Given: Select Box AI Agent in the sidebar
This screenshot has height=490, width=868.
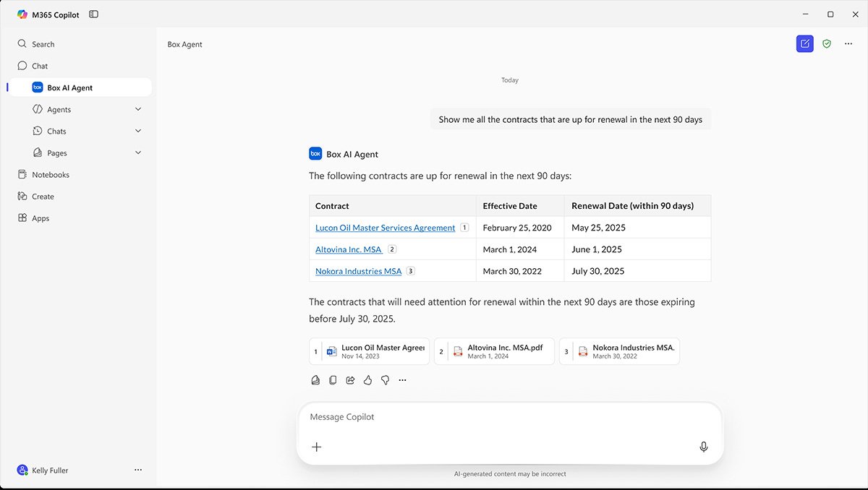Looking at the screenshot, I should coord(69,87).
